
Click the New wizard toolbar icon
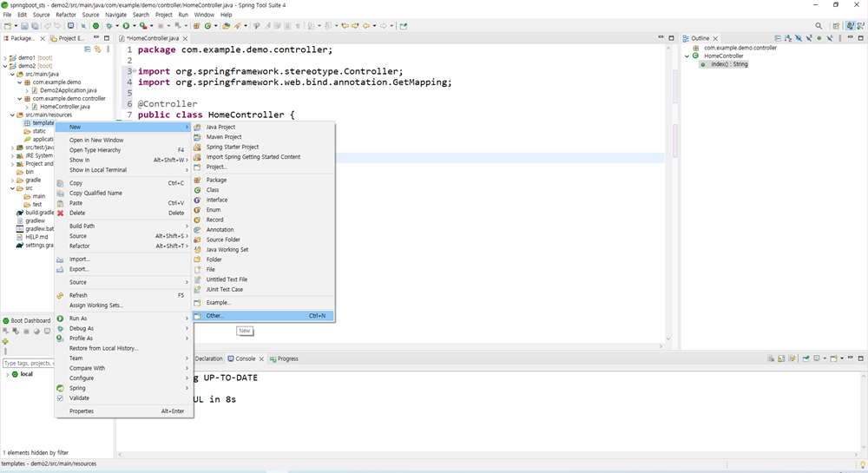pyautogui.click(x=8, y=26)
